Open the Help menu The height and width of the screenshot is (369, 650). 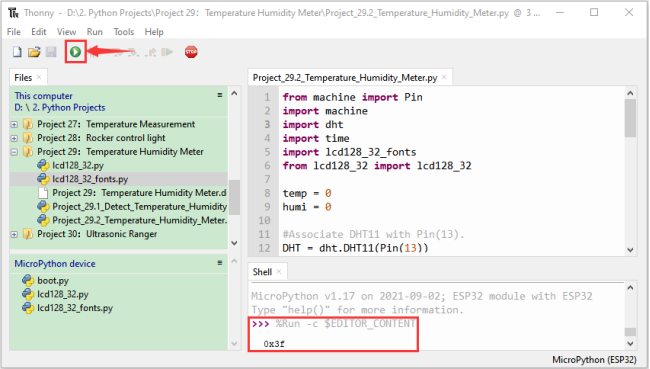coord(154,32)
